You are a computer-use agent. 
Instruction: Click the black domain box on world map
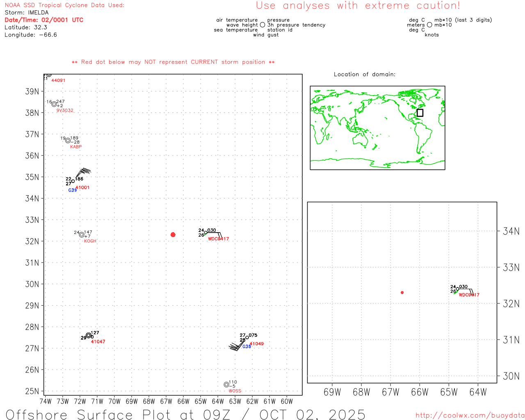420,113
